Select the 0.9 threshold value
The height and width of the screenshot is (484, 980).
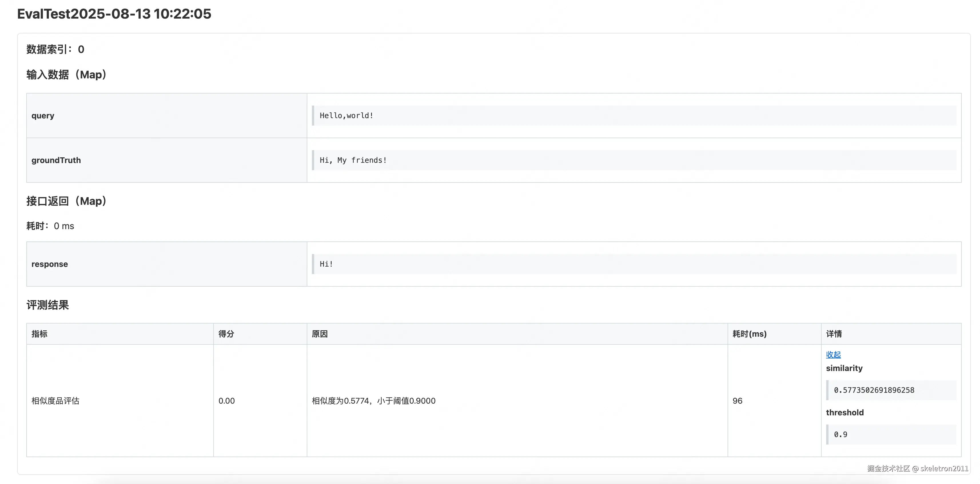(x=891, y=435)
